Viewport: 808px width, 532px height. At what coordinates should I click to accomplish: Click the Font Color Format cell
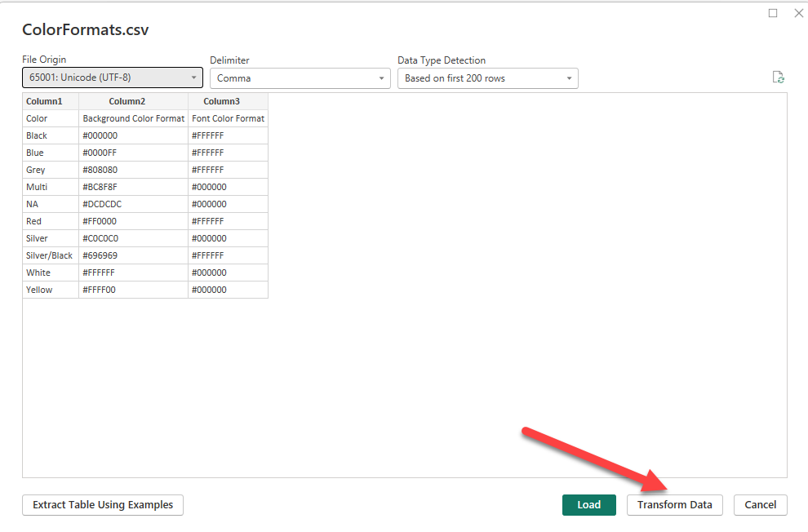point(228,118)
